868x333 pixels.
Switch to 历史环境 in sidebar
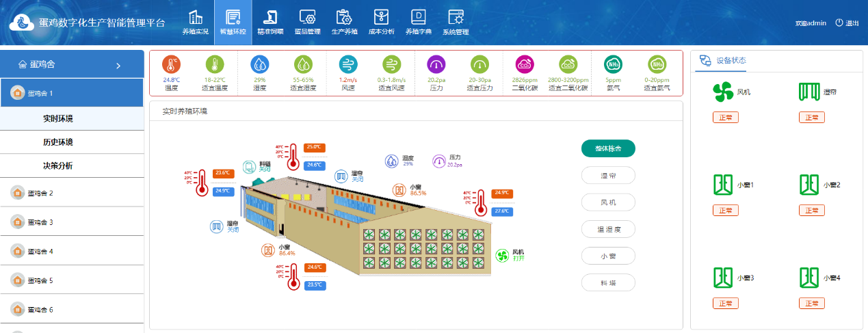click(x=57, y=142)
